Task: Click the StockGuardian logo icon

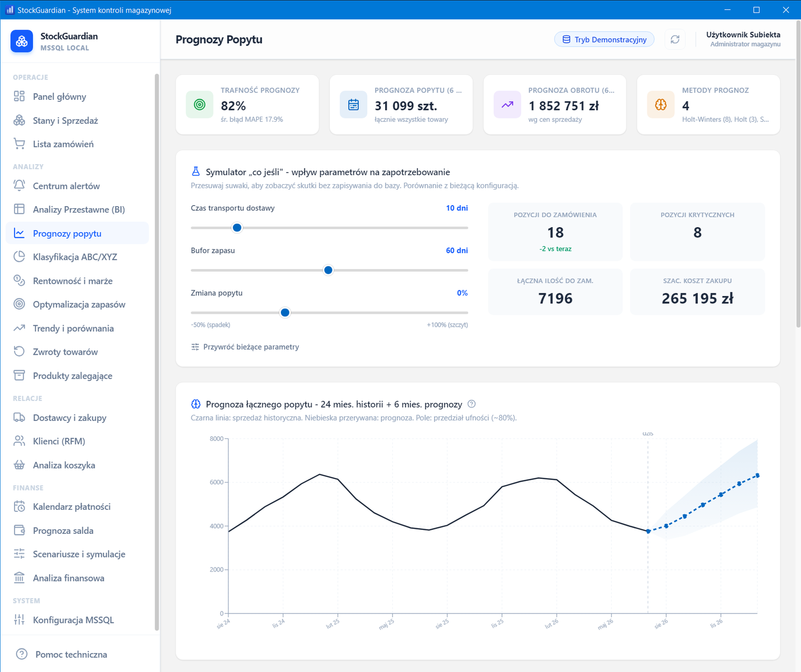Action: pos(22,42)
